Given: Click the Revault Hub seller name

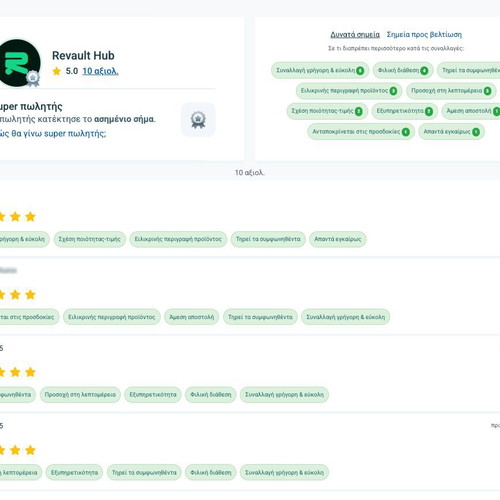Looking at the screenshot, I should pos(83,55).
